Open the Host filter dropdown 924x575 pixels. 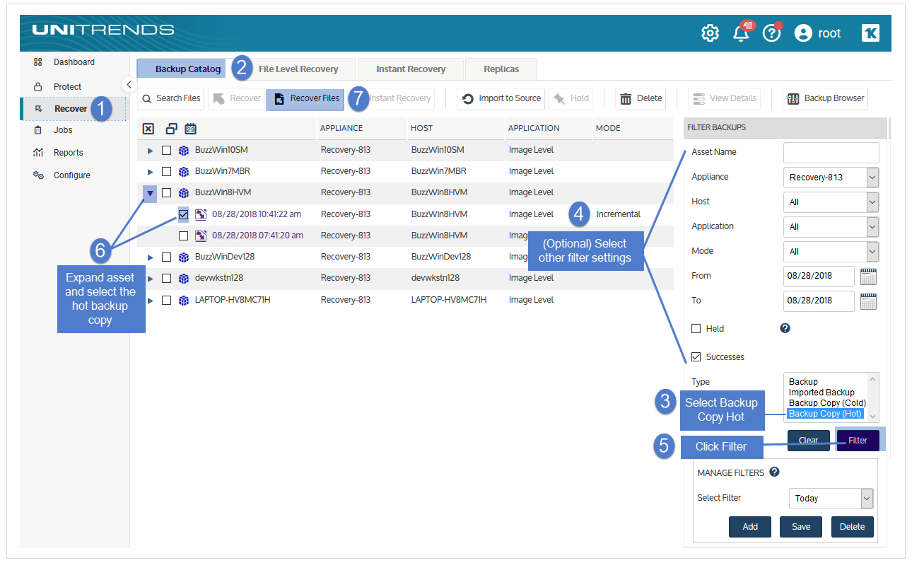(x=831, y=202)
